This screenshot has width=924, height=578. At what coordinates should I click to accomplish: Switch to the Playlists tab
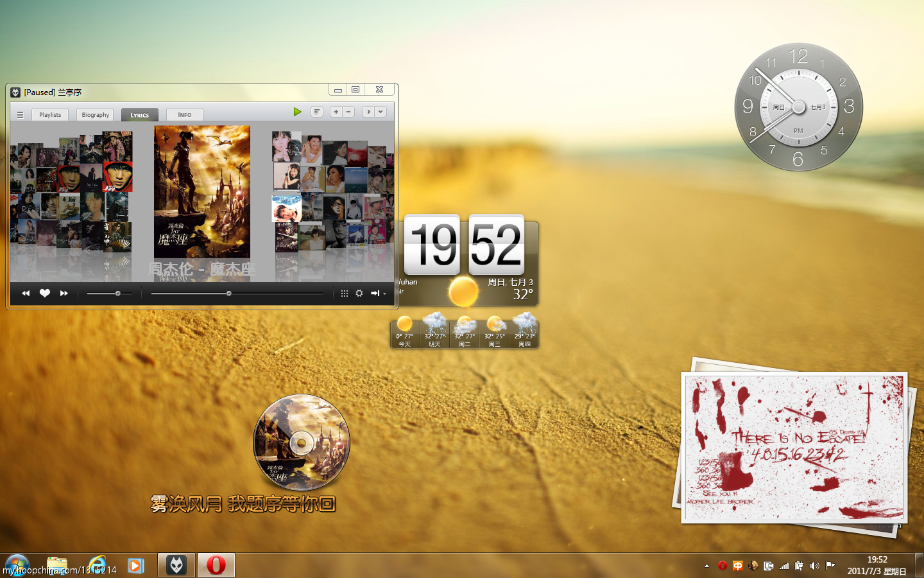(x=50, y=115)
